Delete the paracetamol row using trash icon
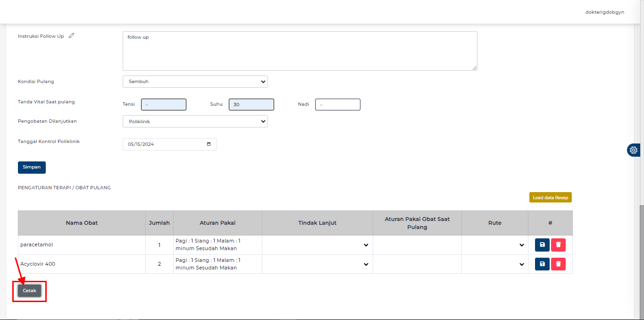Screen dimensions: 644x320 click(558, 245)
